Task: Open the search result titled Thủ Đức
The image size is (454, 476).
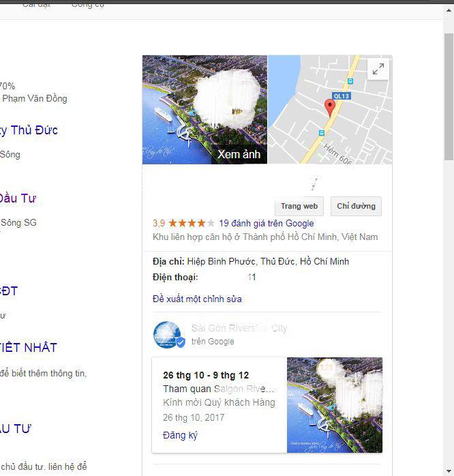Action: pos(29,130)
